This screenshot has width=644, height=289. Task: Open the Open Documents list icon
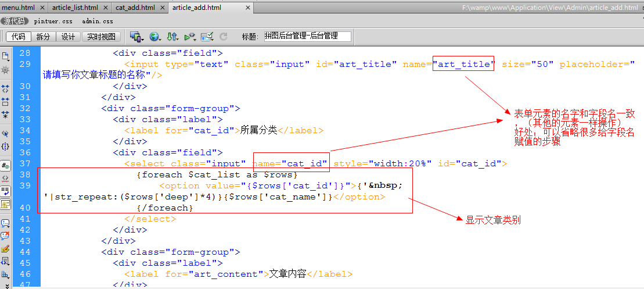pos(5,56)
